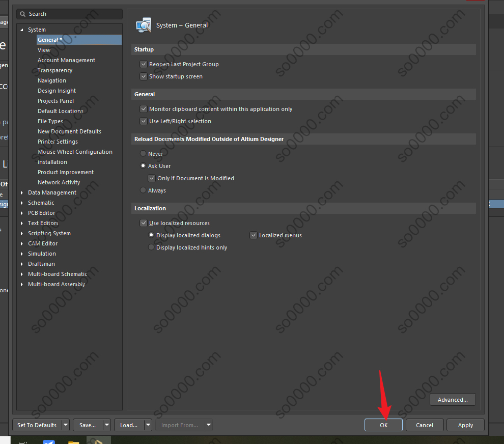Open Account Management preferences page
This screenshot has width=504, height=444.
pyautogui.click(x=66, y=60)
